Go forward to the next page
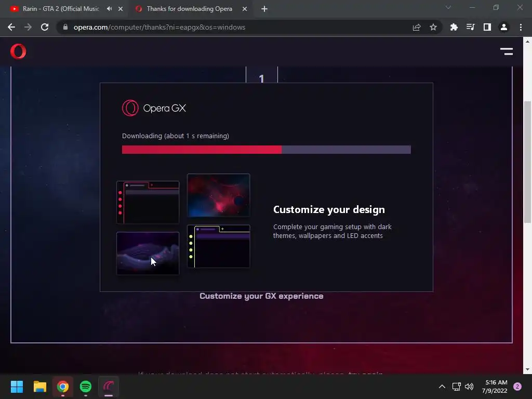Viewport: 532px width, 399px height. point(28,27)
